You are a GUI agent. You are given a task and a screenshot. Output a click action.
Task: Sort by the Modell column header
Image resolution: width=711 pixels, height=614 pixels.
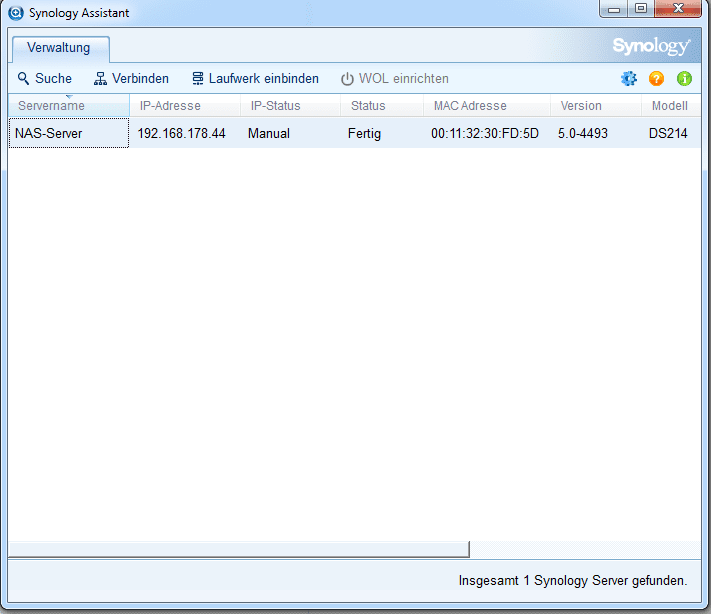[x=671, y=105]
